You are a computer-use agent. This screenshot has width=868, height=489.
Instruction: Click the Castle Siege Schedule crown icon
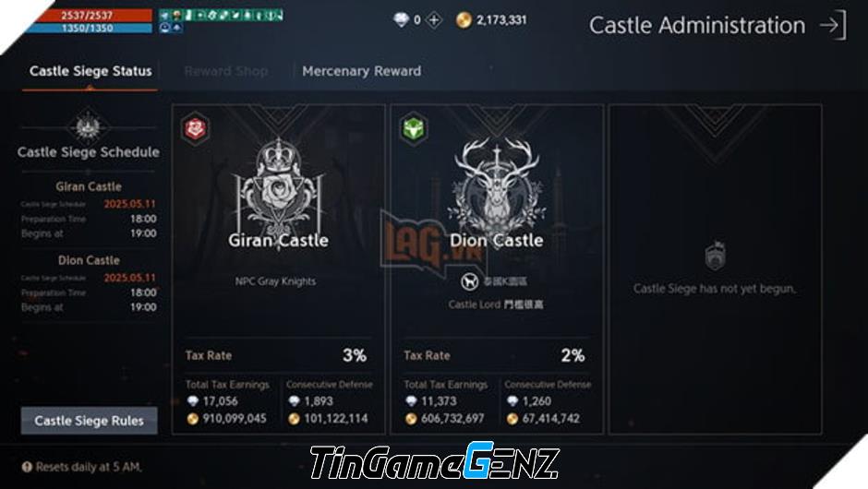88,126
